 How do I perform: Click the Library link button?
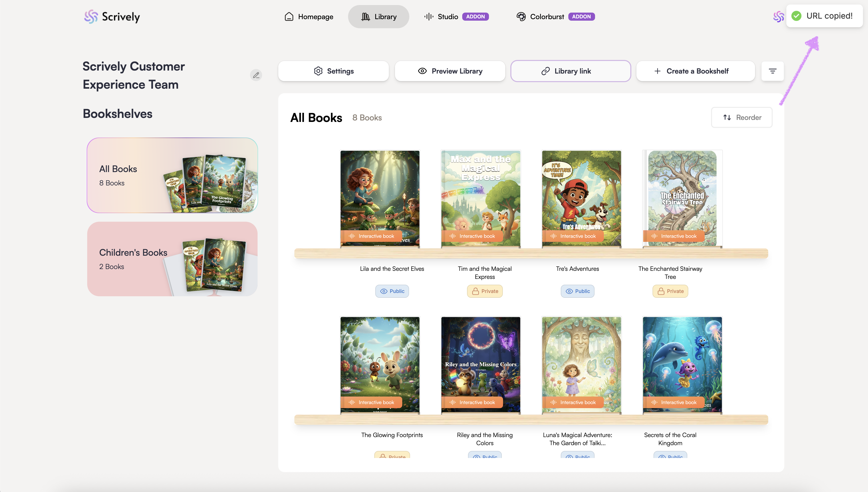tap(571, 71)
